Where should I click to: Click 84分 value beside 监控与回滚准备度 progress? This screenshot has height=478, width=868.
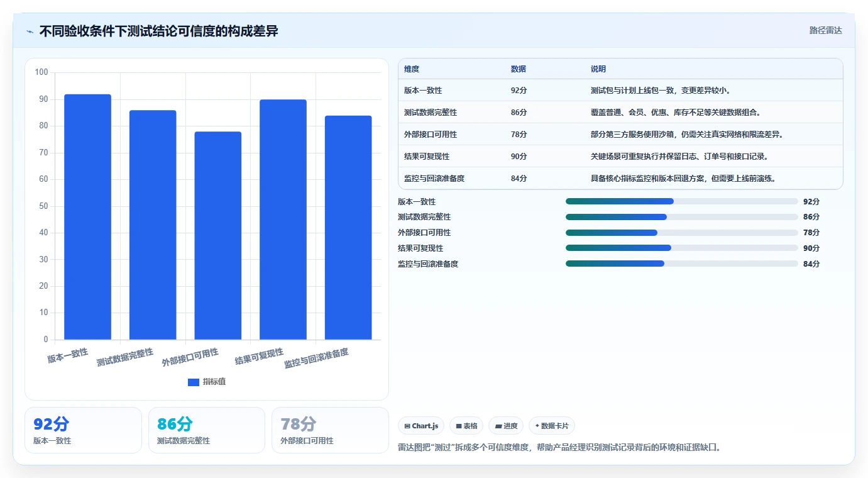pyautogui.click(x=811, y=264)
